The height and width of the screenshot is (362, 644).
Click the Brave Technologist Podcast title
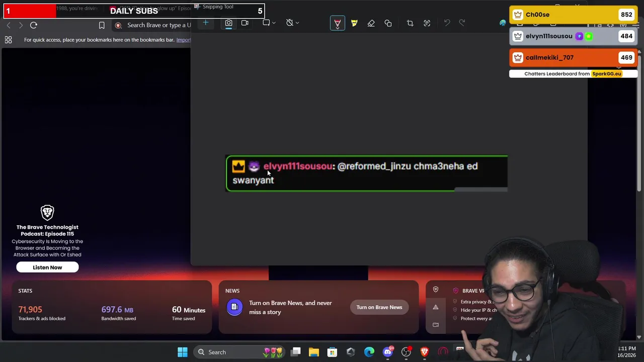[x=47, y=230]
